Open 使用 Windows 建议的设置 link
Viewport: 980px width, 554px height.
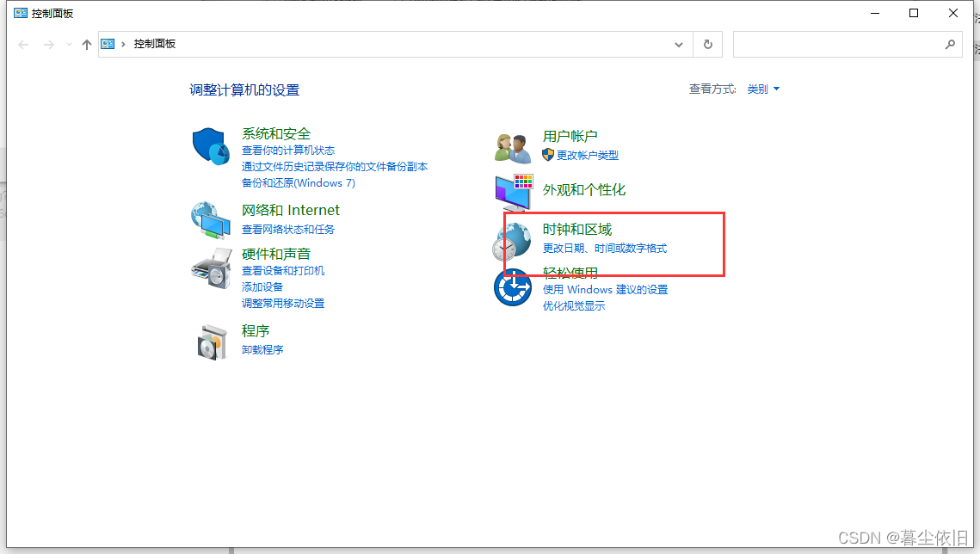605,289
